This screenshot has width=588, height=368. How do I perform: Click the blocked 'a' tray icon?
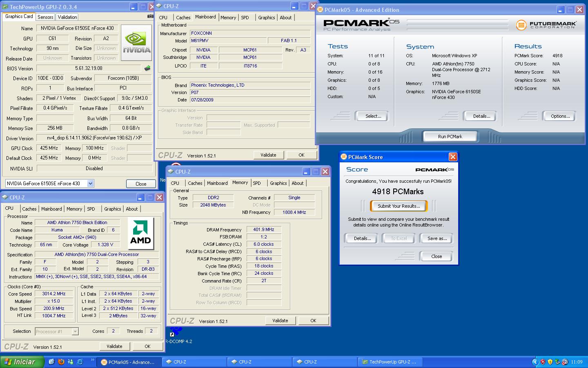point(565,362)
